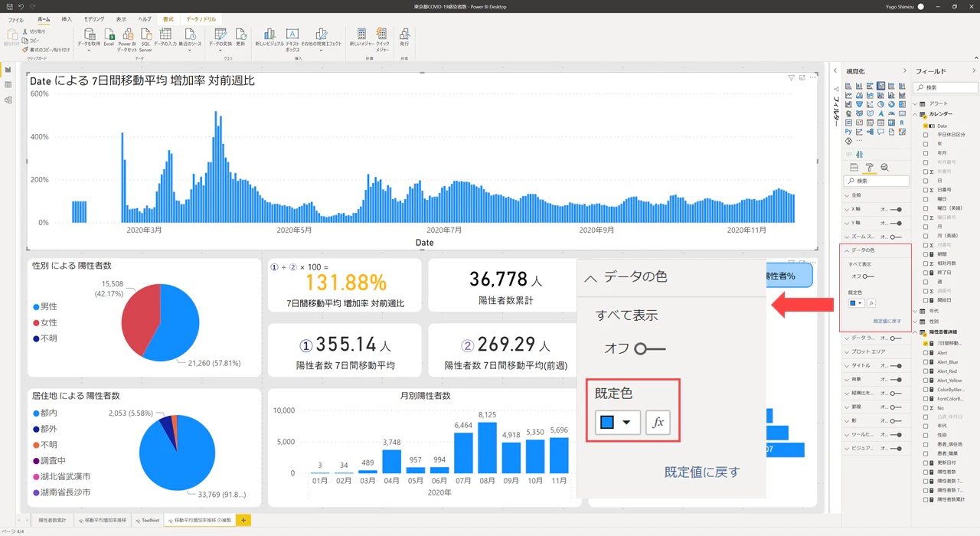Screen dimensions: 980x536
Task: Switch to the モデリング ribbon tab
Action: pos(94,19)
